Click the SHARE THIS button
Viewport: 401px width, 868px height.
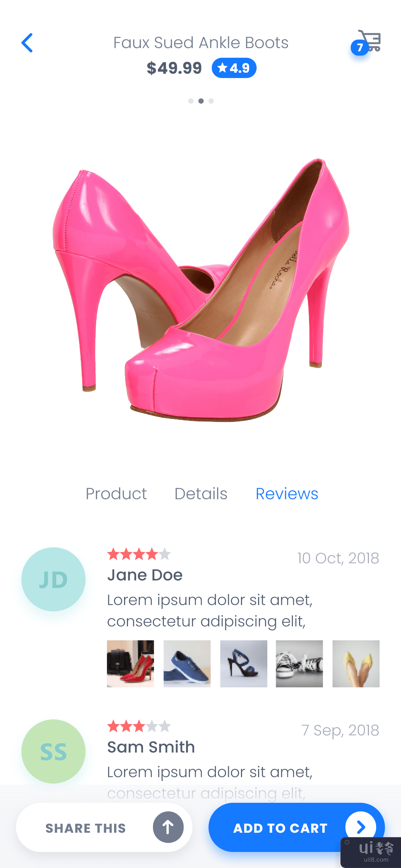(x=104, y=827)
